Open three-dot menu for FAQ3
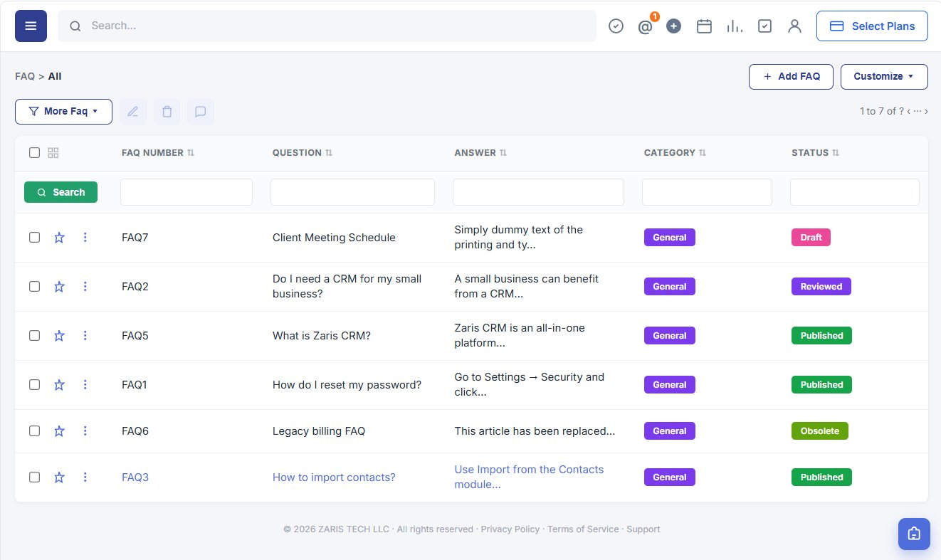The width and height of the screenshot is (941, 560). (85, 477)
